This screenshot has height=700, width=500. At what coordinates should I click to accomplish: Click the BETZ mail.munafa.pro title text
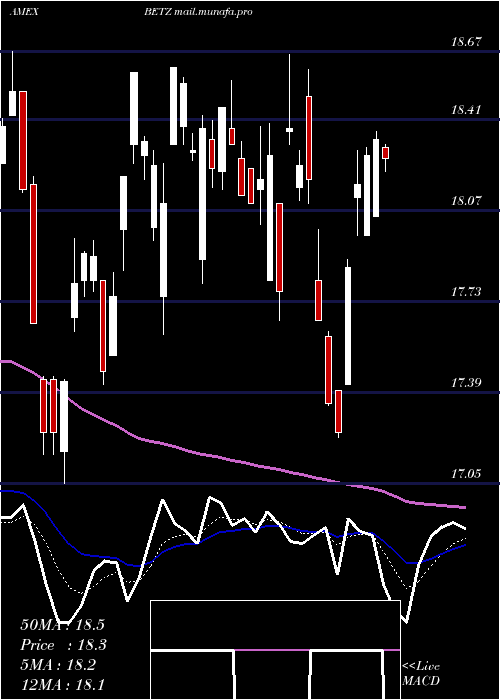click(x=198, y=12)
